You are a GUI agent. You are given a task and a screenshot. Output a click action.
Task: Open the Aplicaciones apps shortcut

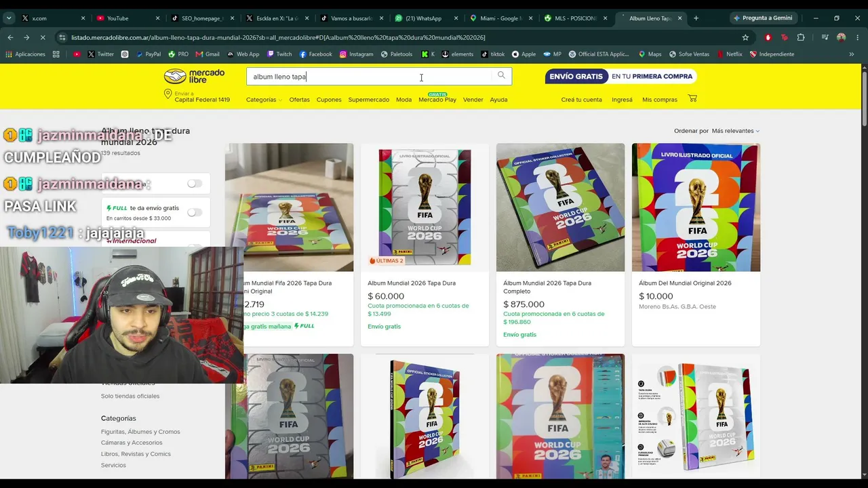[25, 54]
